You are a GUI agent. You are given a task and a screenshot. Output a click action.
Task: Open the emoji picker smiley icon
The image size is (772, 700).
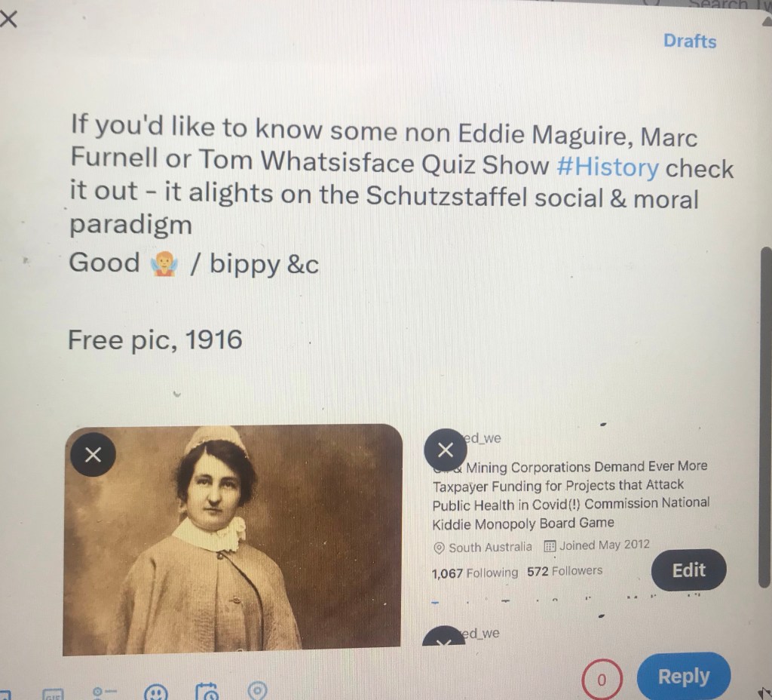tap(155, 692)
